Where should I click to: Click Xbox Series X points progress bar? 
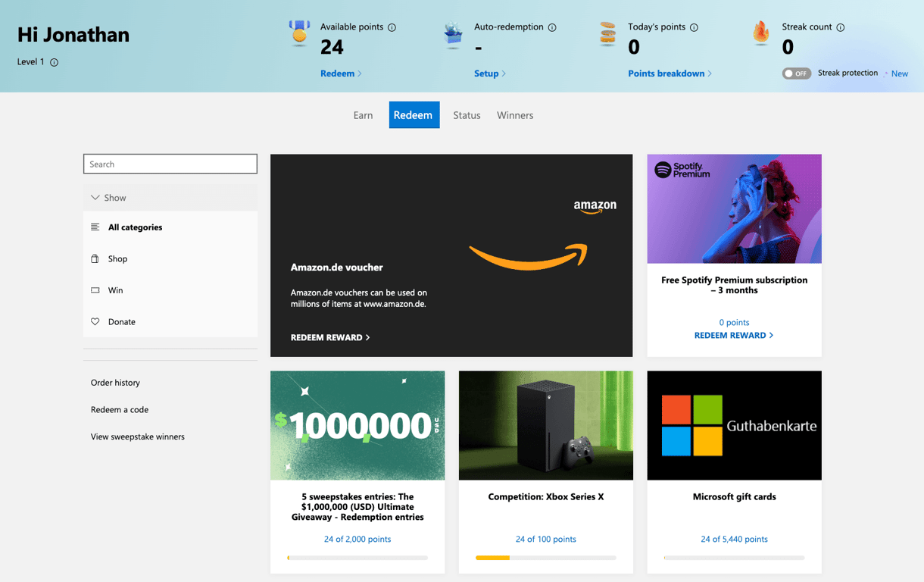(545, 558)
